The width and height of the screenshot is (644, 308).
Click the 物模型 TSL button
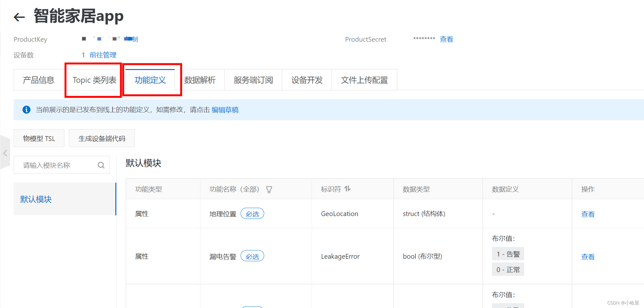39,138
